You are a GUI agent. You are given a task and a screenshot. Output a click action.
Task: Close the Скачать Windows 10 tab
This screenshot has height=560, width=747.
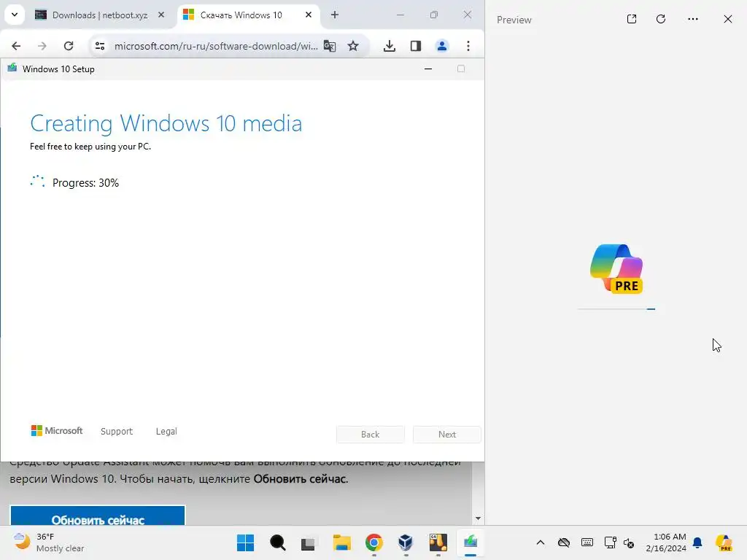(x=309, y=15)
